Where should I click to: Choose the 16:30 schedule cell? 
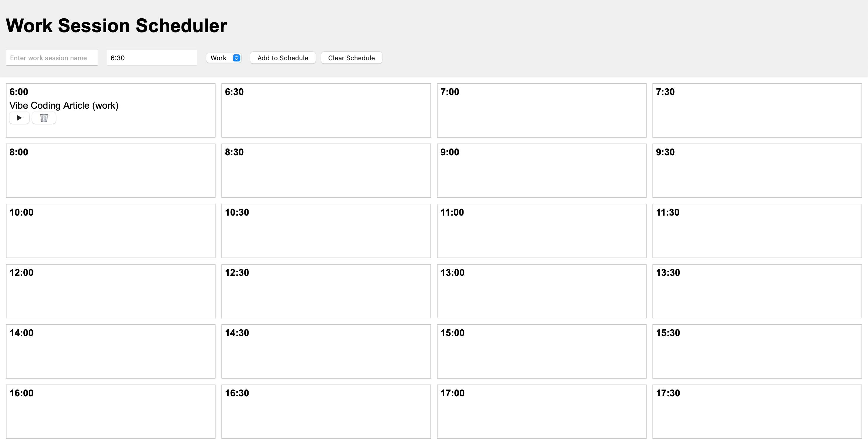click(x=326, y=412)
